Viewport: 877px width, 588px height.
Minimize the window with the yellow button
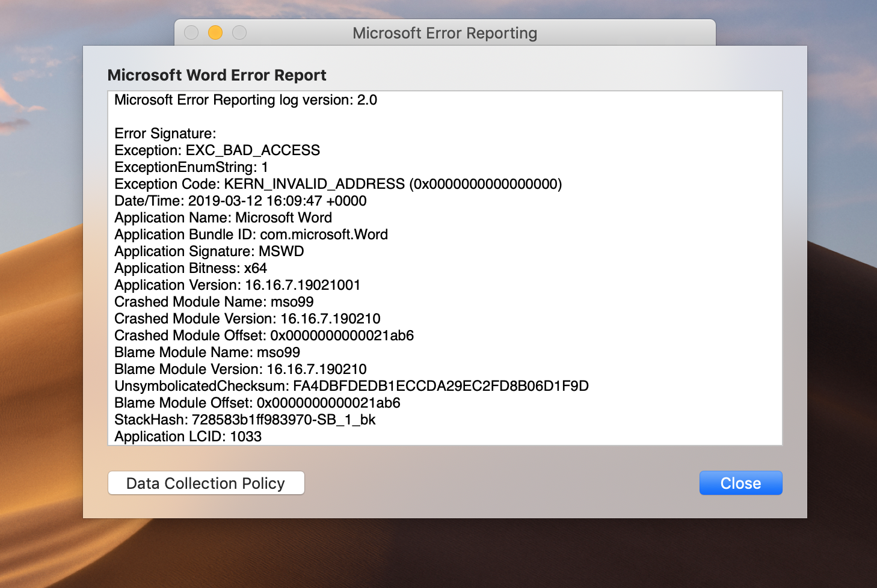[215, 32]
